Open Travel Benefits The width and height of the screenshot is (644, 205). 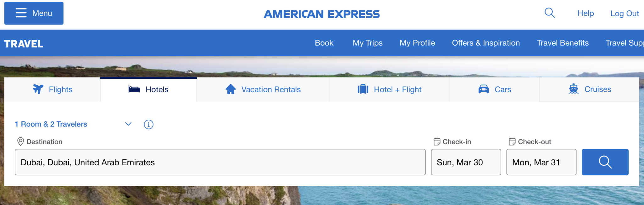[x=563, y=43]
